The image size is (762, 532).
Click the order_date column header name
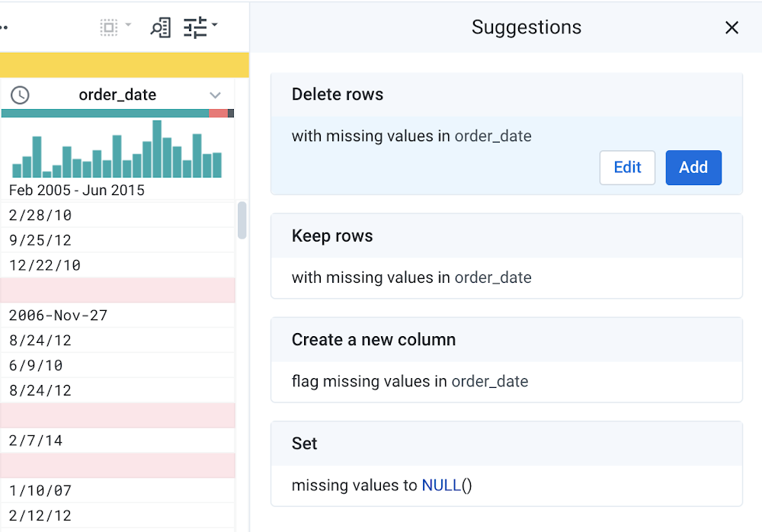[x=117, y=95]
